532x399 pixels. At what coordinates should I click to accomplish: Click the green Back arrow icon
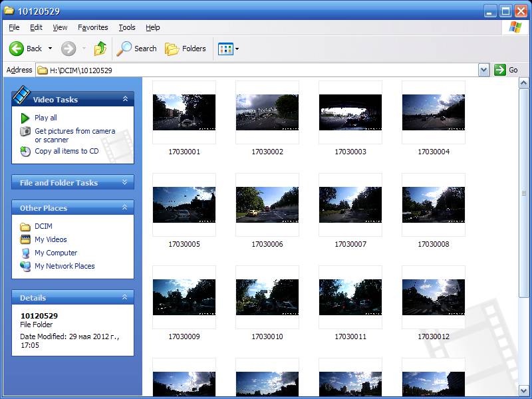click(16, 49)
